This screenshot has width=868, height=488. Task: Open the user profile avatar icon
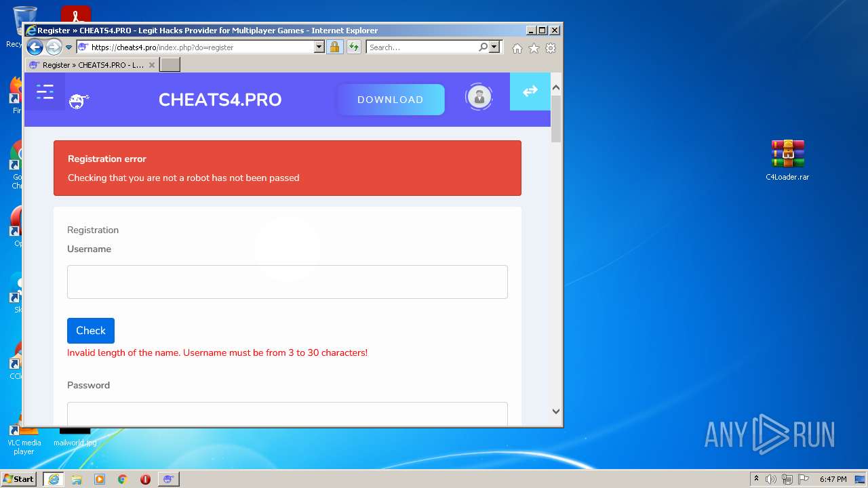479,97
